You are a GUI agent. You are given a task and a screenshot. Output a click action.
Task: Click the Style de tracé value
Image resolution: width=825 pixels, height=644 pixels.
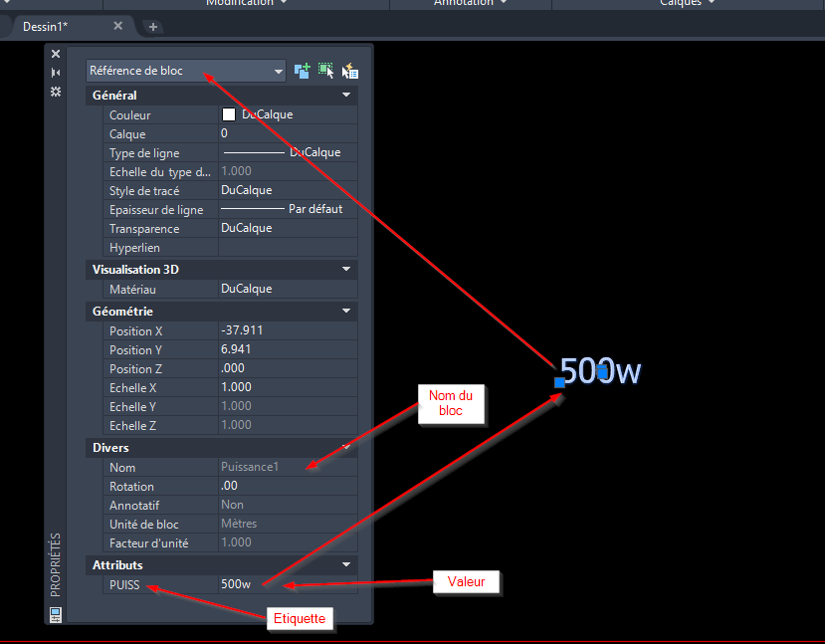click(288, 190)
